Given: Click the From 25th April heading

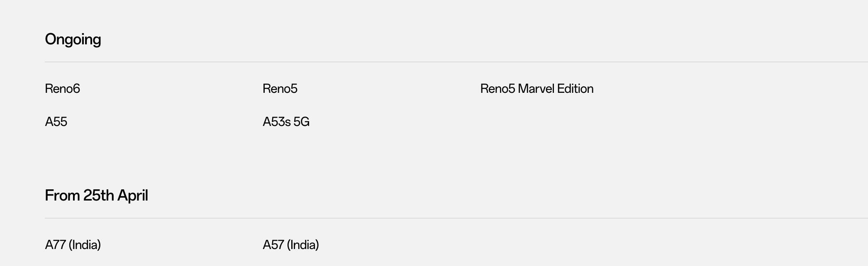Looking at the screenshot, I should [x=96, y=196].
